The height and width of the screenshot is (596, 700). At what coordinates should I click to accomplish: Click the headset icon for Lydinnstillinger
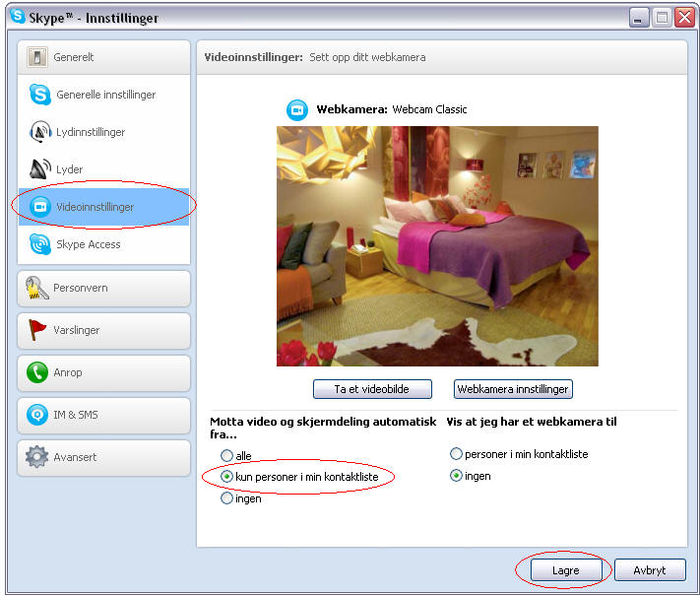tap(40, 132)
